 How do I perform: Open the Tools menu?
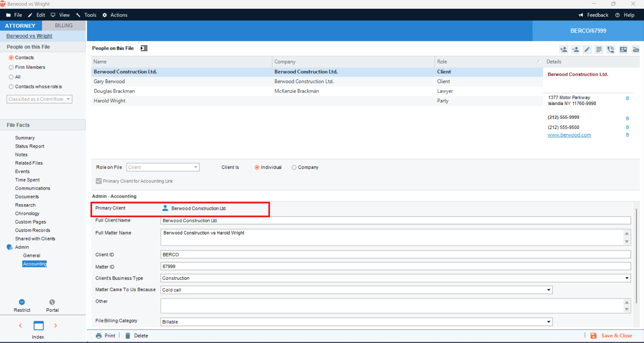(x=86, y=15)
